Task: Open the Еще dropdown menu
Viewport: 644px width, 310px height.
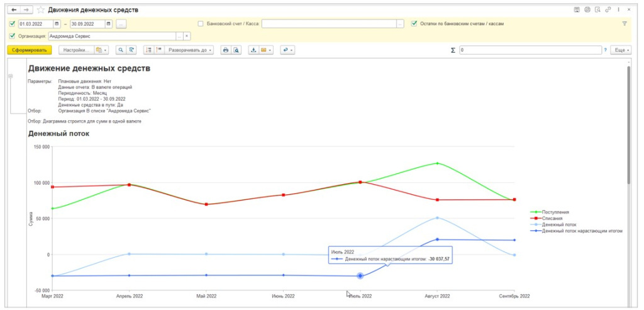Action: 621,50
